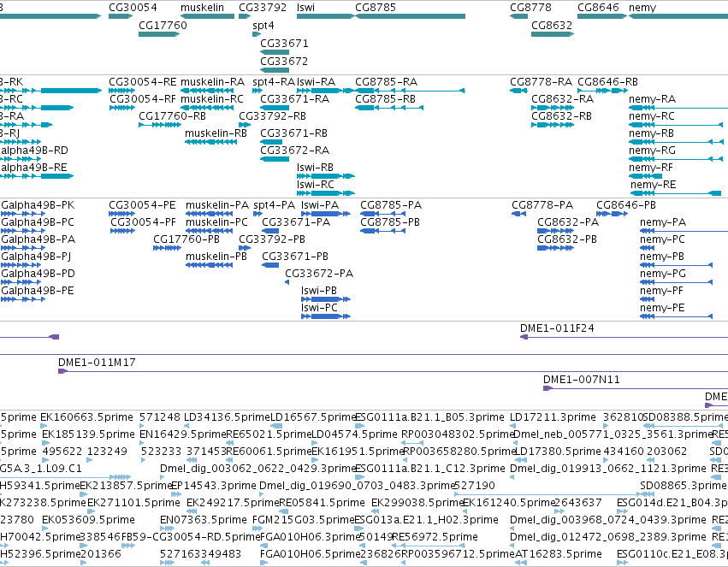Select the nemy-PF protein label

661,291
